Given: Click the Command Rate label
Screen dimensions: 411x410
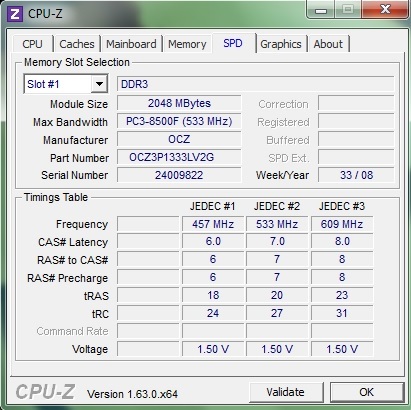Looking at the screenshot, I should point(72,331).
